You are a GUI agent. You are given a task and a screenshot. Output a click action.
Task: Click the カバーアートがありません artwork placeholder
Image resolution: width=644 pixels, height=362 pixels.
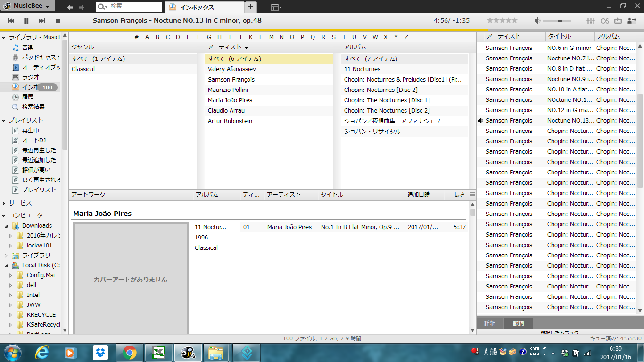pyautogui.click(x=131, y=279)
